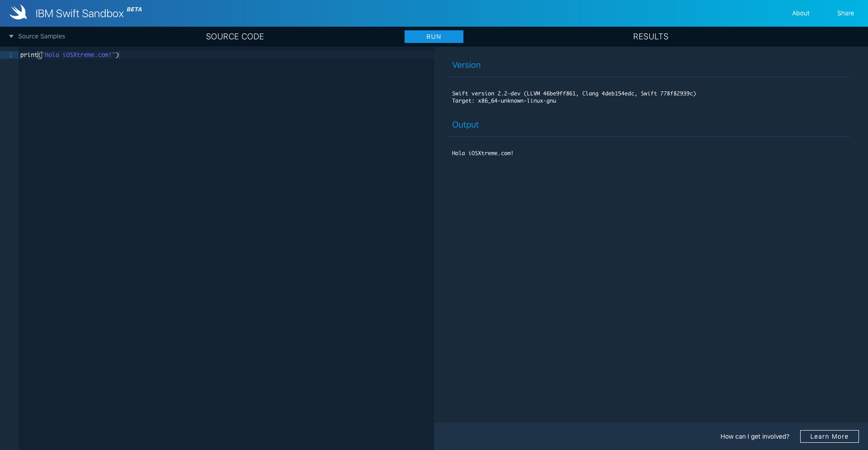Run the code with RUN button
The width and height of the screenshot is (868, 450).
pyautogui.click(x=434, y=37)
